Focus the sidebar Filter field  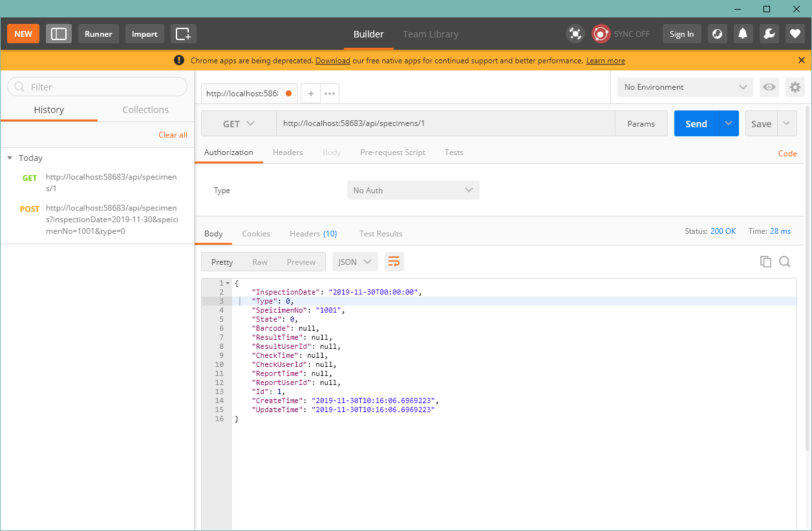97,87
